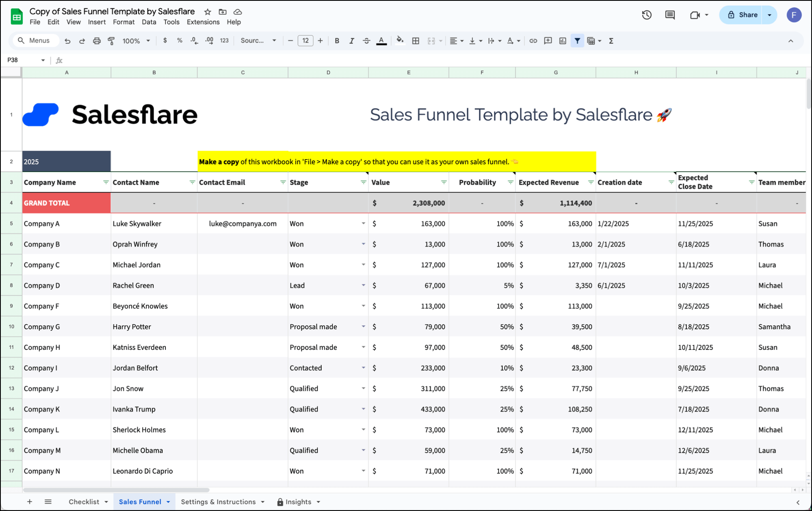
Task: Open the File menu
Action: click(35, 22)
